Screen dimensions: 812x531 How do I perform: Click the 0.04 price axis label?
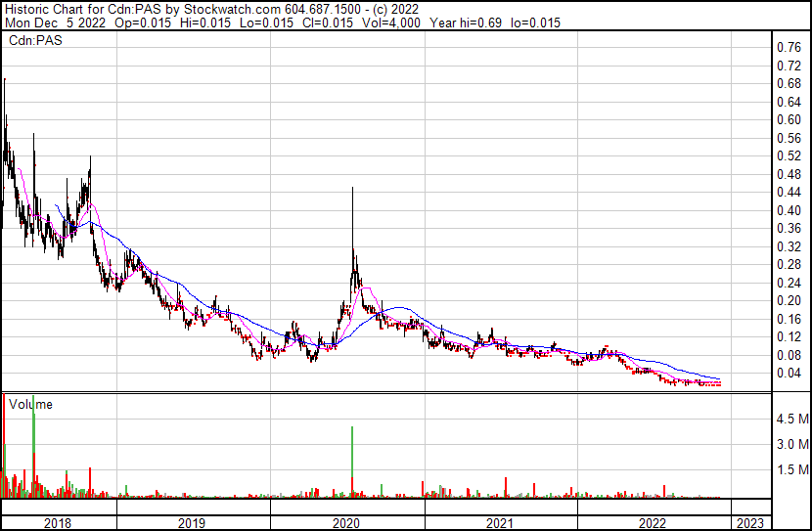[x=789, y=373]
